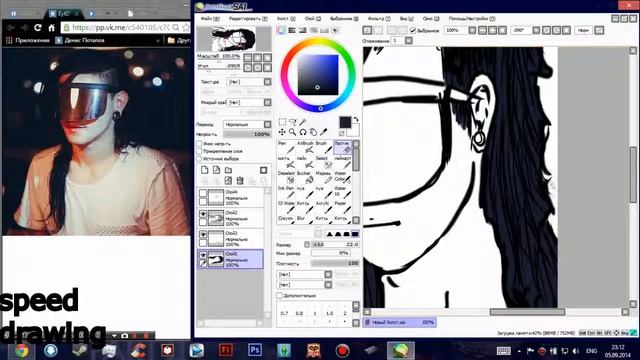Pick the magic wand tool
Image resolution: width=640 pixels, height=360 pixels.
click(302, 122)
